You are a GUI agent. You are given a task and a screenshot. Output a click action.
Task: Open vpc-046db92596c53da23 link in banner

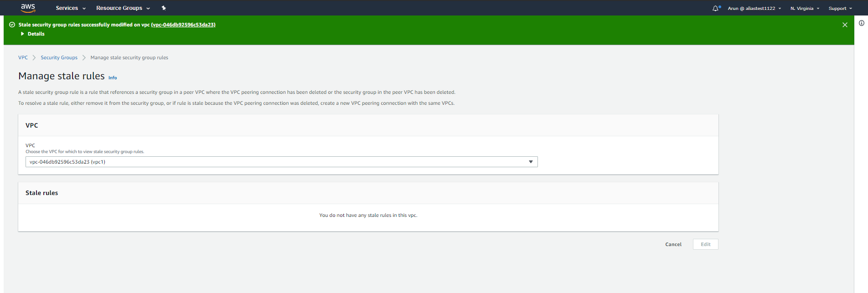(183, 25)
